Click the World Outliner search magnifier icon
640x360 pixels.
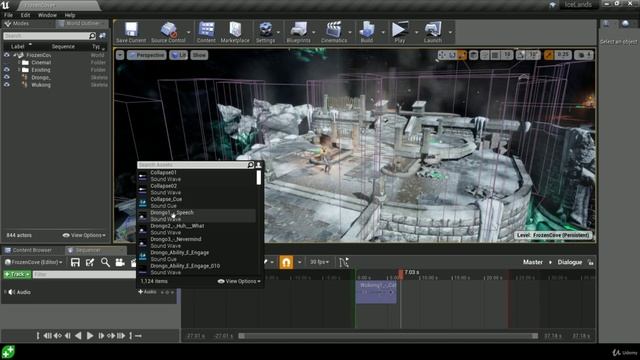point(92,36)
